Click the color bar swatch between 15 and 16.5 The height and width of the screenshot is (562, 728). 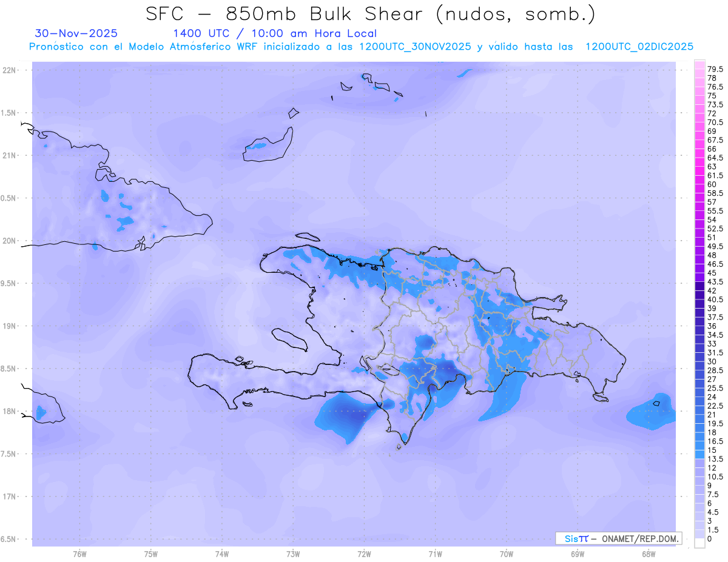coord(699,446)
